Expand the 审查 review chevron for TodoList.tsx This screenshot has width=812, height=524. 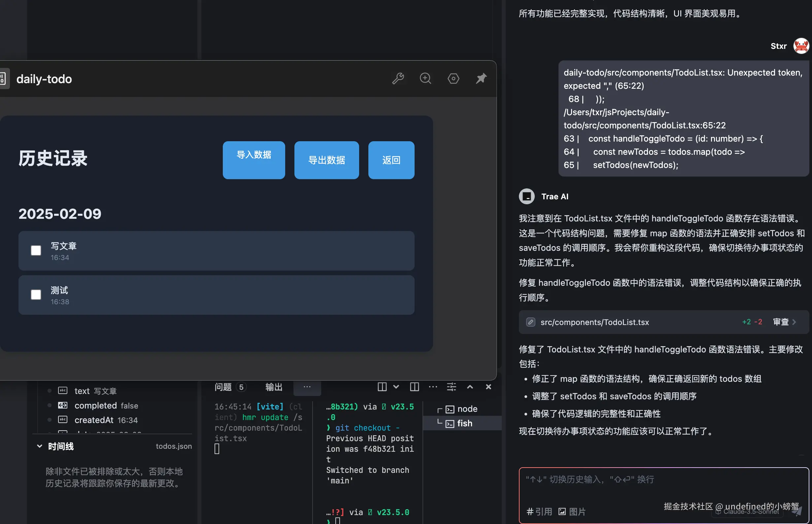[794, 322]
